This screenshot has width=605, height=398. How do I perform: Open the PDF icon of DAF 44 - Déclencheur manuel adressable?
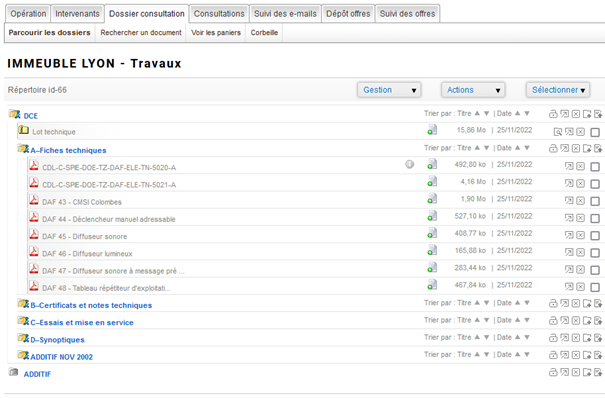click(34, 218)
